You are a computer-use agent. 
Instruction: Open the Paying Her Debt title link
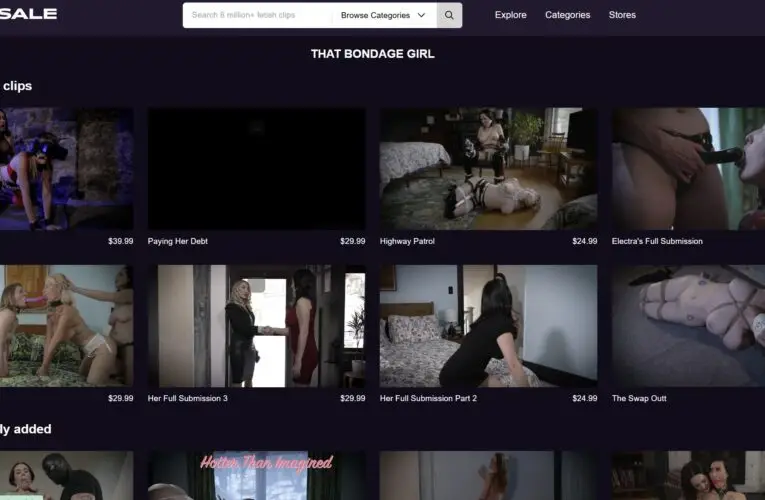(x=178, y=241)
